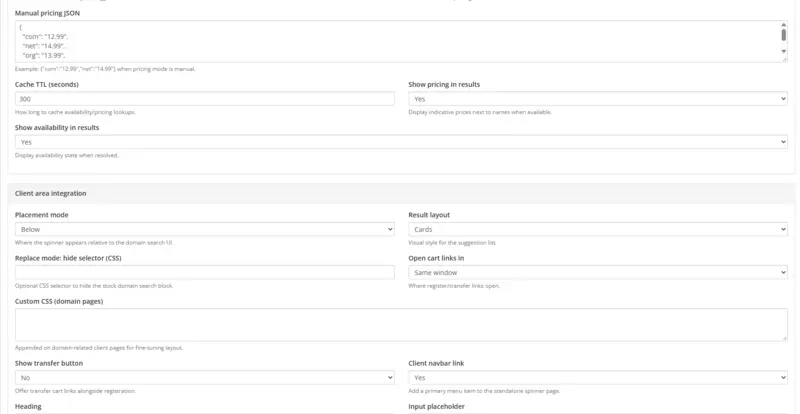This screenshot has height=414, width=800.
Task: Open the Client navbar link dropdown
Action: (x=597, y=378)
